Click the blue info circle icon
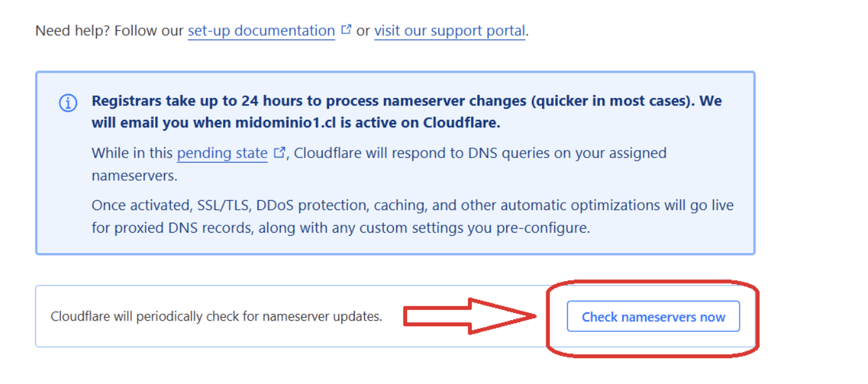 [68, 103]
